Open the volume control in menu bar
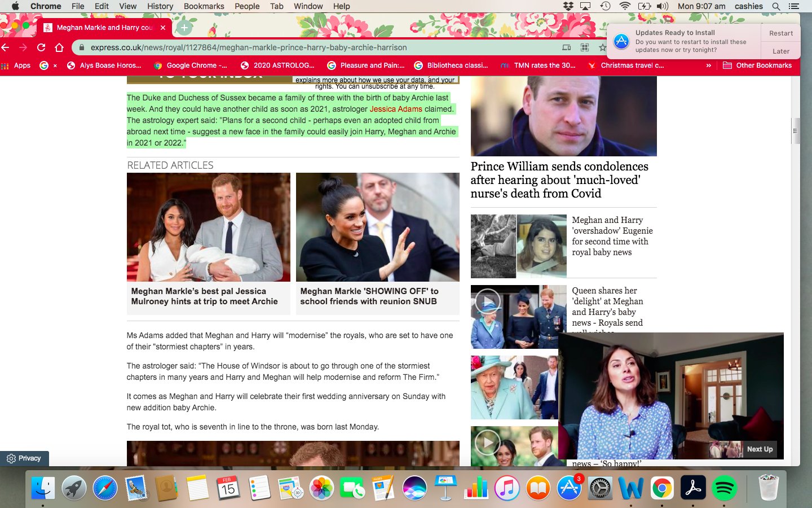The image size is (812, 508). (x=663, y=6)
